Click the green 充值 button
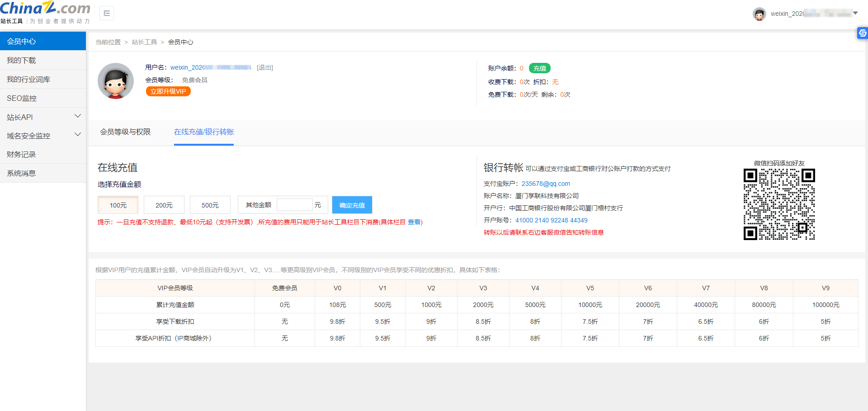This screenshot has height=411, width=868. coord(540,68)
